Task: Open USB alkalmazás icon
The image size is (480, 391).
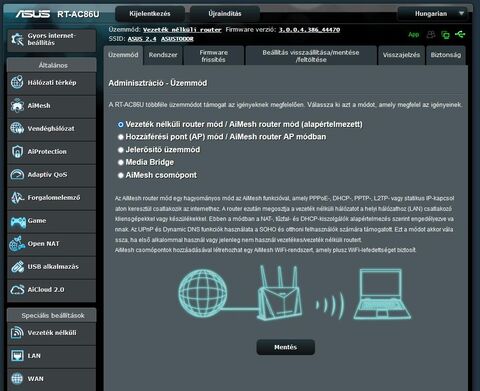Action: tap(17, 266)
